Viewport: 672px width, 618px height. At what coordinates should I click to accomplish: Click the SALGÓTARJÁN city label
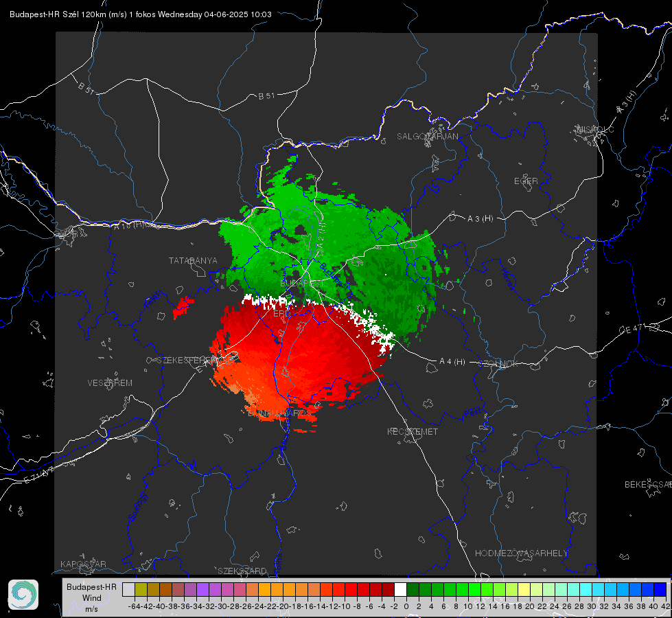tap(427, 137)
